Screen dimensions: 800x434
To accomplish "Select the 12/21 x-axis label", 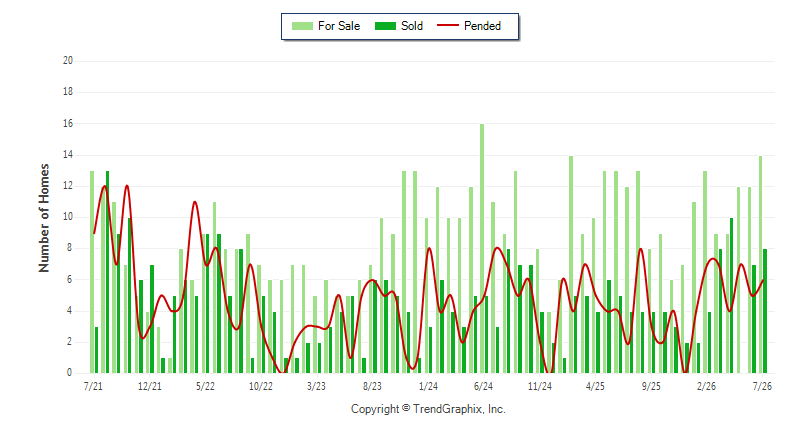I will click(149, 386).
